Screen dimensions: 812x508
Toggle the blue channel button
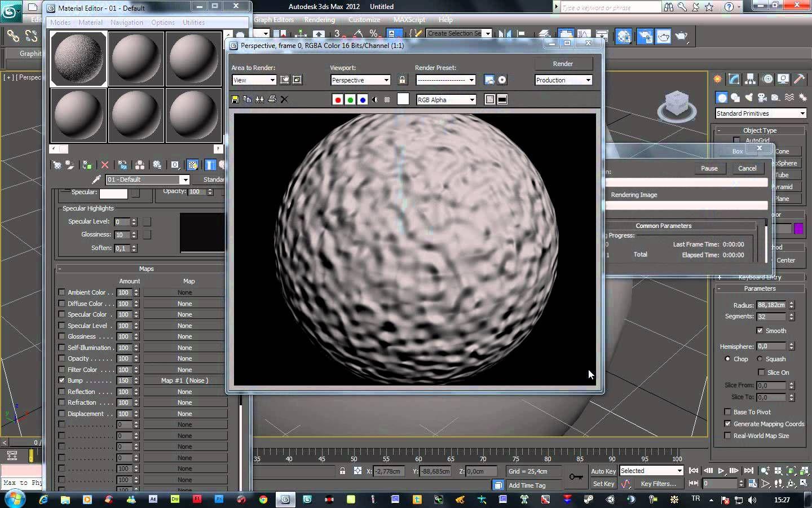[363, 100]
